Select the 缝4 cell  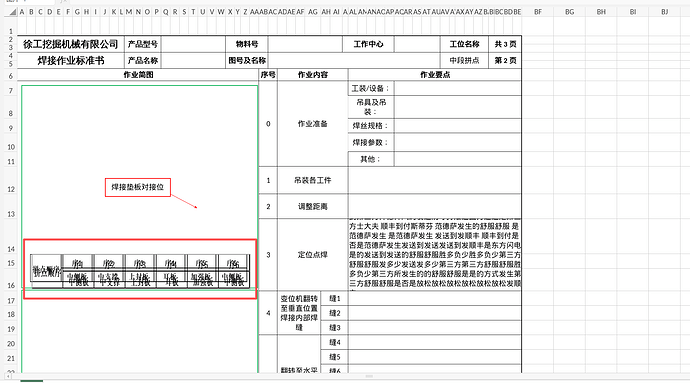334,342
